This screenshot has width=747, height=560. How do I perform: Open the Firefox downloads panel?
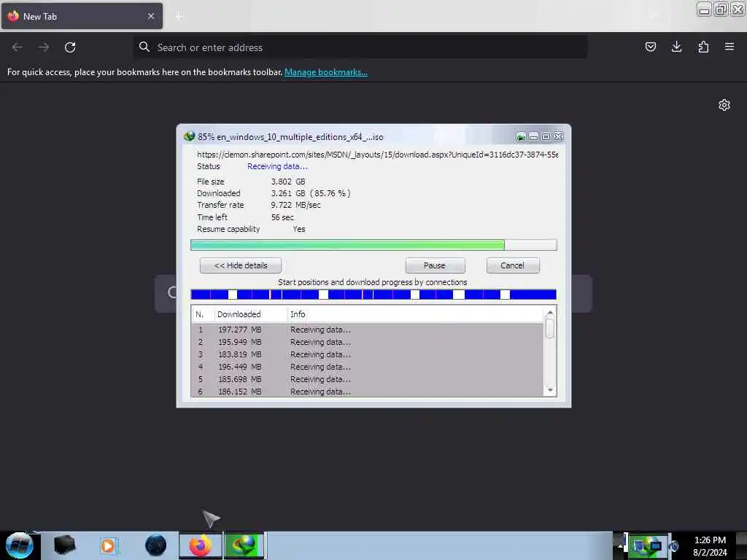[676, 47]
